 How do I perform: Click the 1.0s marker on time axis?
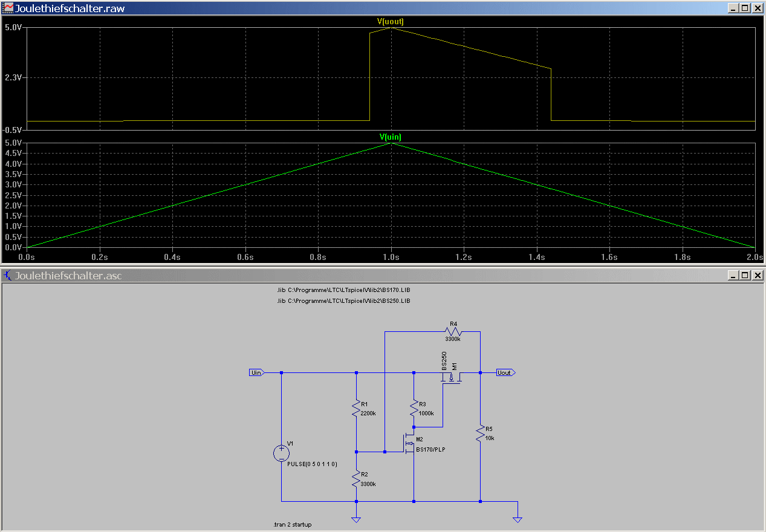point(391,258)
